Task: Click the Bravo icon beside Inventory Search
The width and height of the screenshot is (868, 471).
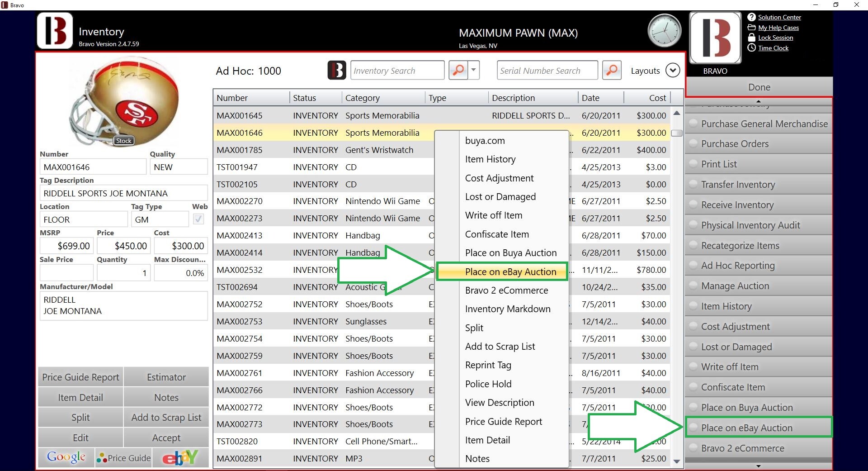Action: click(x=337, y=71)
